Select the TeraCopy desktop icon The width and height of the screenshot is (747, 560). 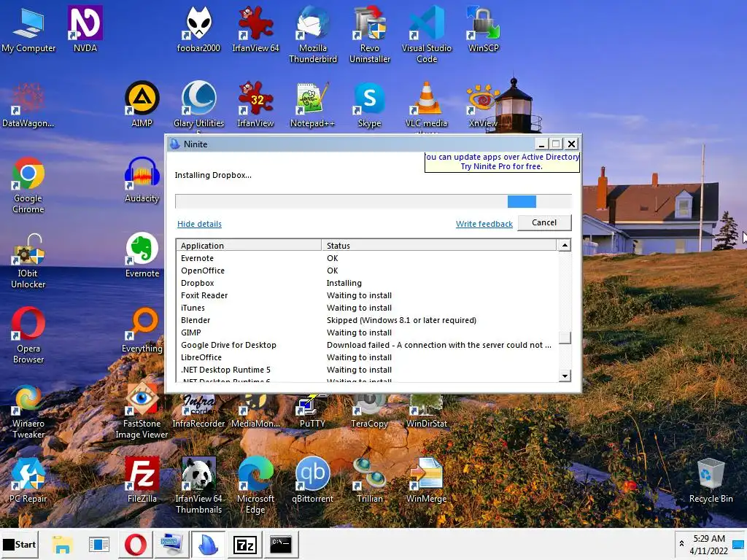(370, 411)
